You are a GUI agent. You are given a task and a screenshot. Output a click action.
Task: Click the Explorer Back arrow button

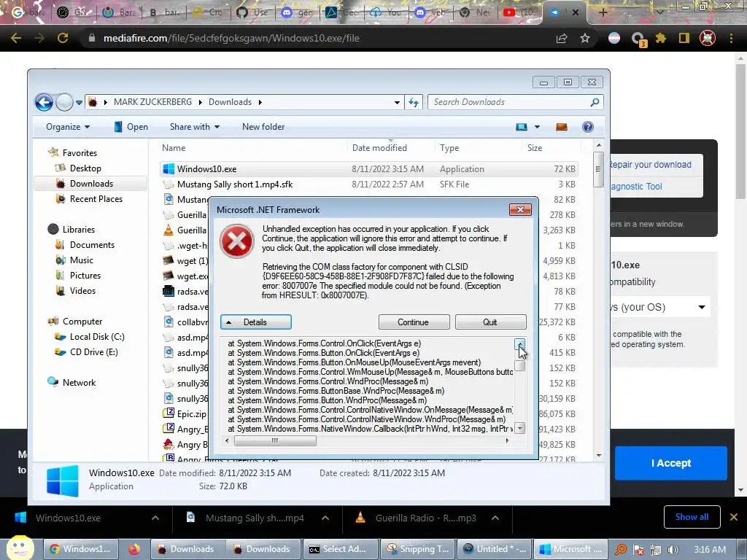coord(44,102)
